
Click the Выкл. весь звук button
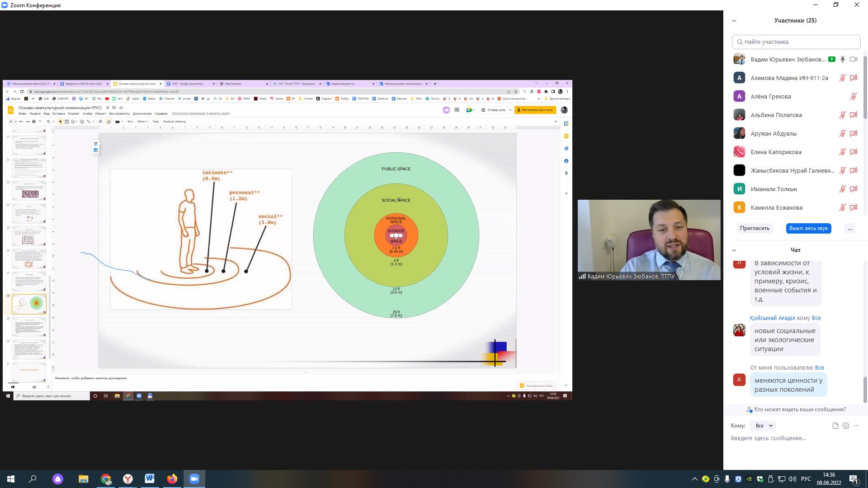click(x=808, y=228)
